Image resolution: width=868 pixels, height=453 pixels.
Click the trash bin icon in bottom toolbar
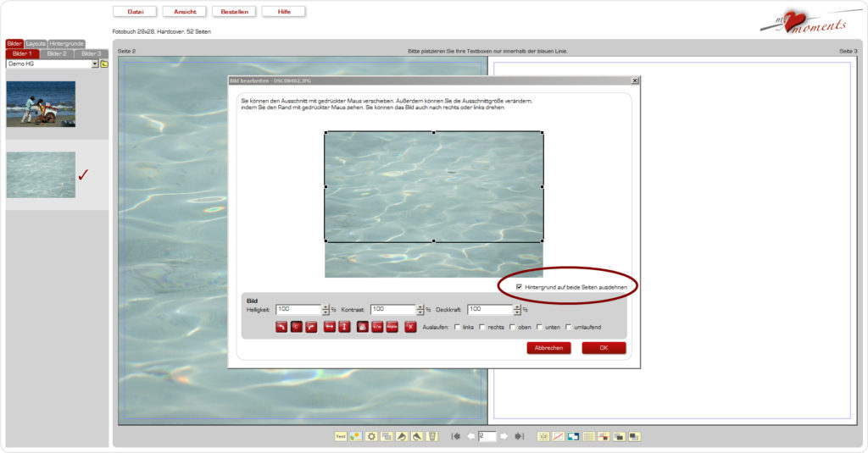click(x=431, y=436)
